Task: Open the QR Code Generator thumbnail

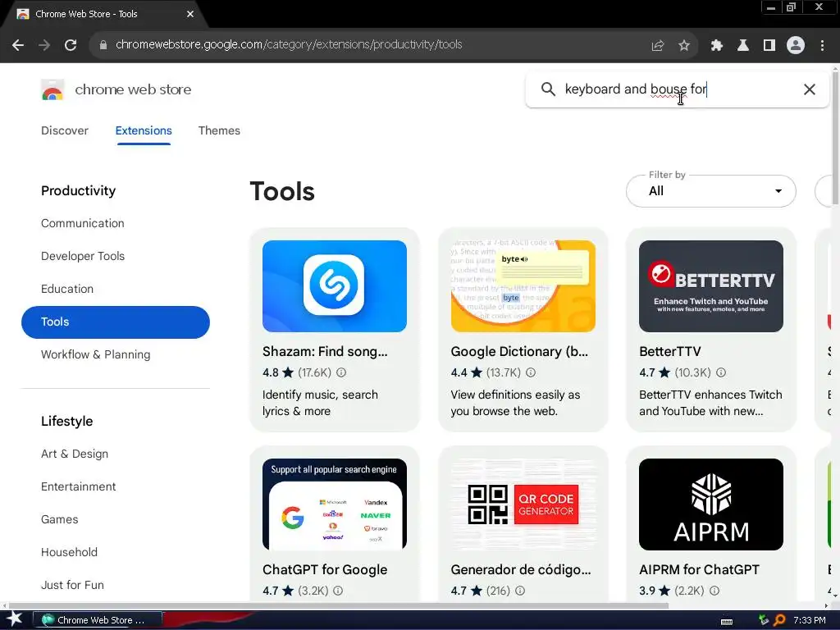Action: 523,504
